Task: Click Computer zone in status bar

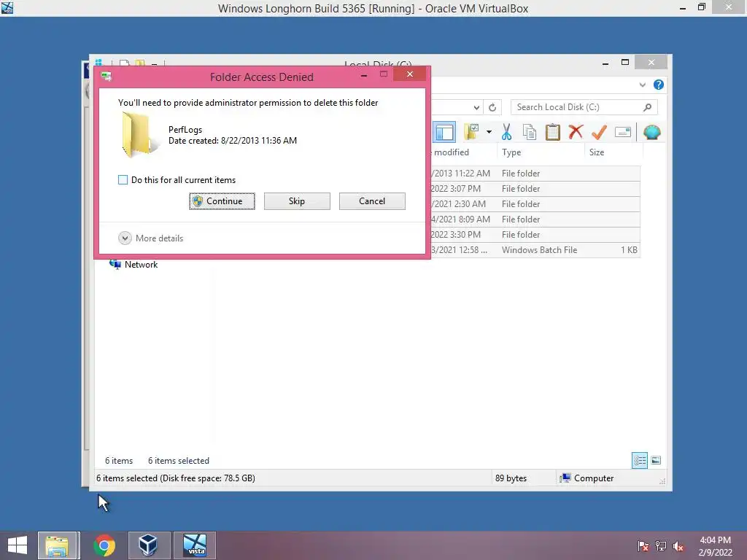Action: pyautogui.click(x=587, y=478)
